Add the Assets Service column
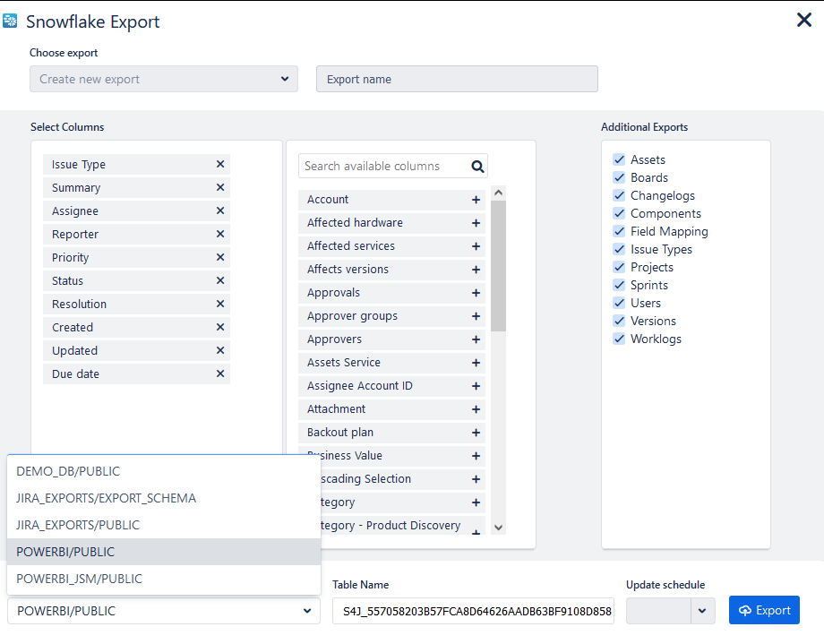Screen dimensions: 824x644 (476, 363)
